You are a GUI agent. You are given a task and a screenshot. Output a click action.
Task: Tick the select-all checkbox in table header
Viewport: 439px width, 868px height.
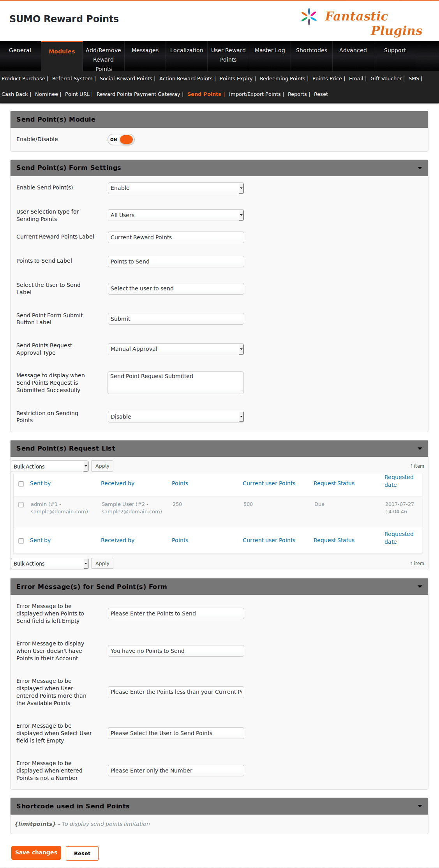click(x=21, y=484)
